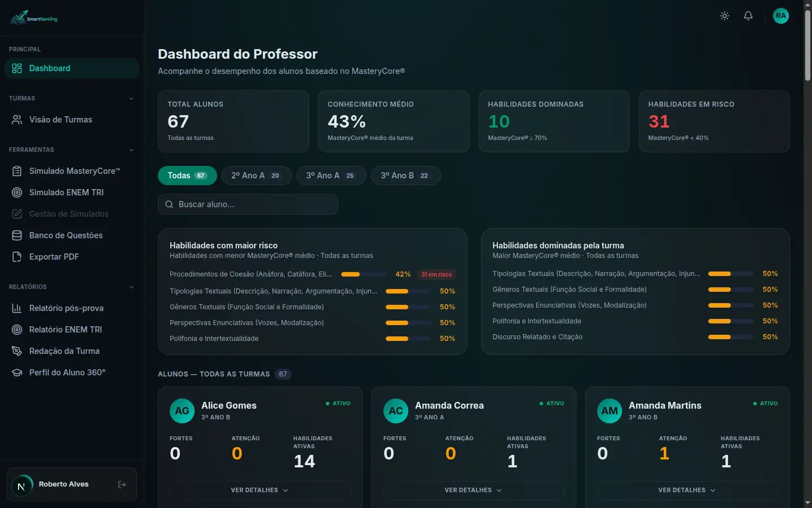Click the Polifonia progress bar in risk panel
Viewport: 812px width, 508px height.
click(408, 339)
